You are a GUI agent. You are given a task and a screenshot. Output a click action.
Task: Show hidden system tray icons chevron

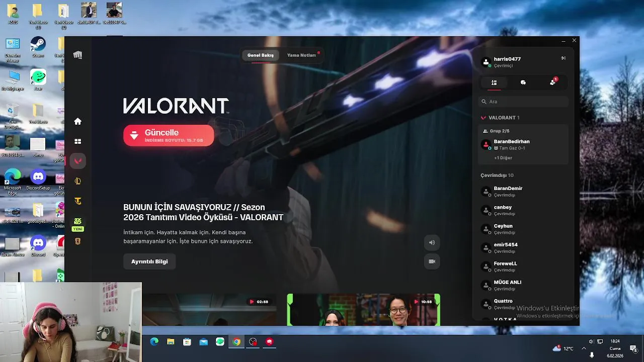[584, 348]
